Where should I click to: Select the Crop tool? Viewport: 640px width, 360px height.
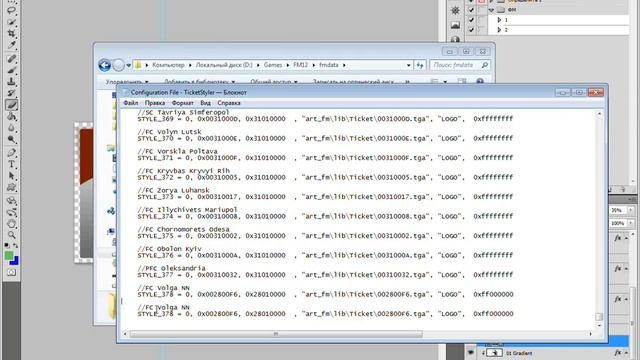pyautogui.click(x=11, y=33)
